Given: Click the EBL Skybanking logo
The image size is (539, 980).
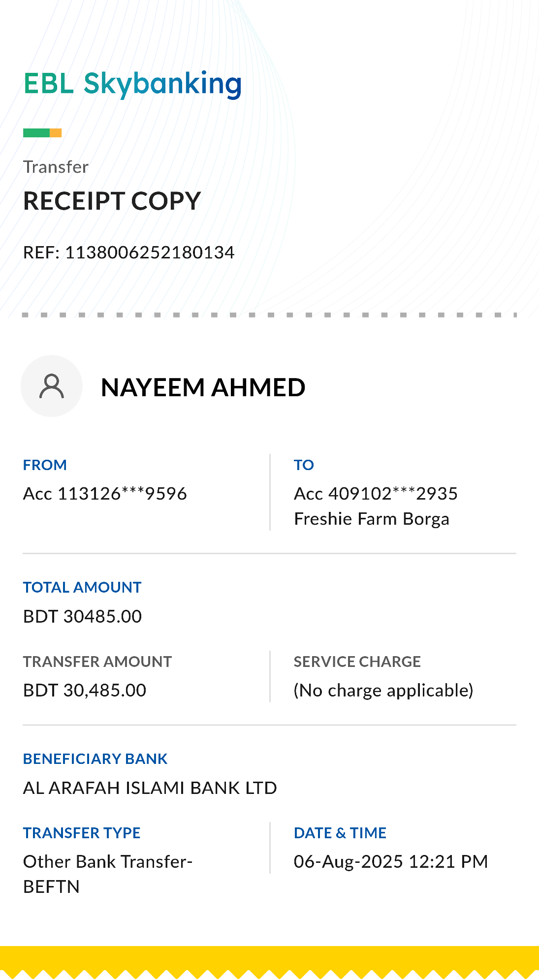Looking at the screenshot, I should coord(132,84).
